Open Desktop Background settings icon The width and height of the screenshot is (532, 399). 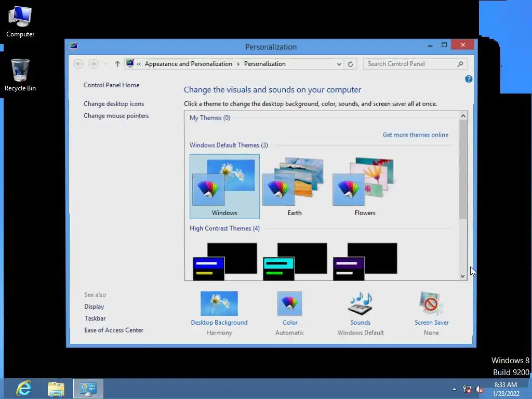coord(219,303)
